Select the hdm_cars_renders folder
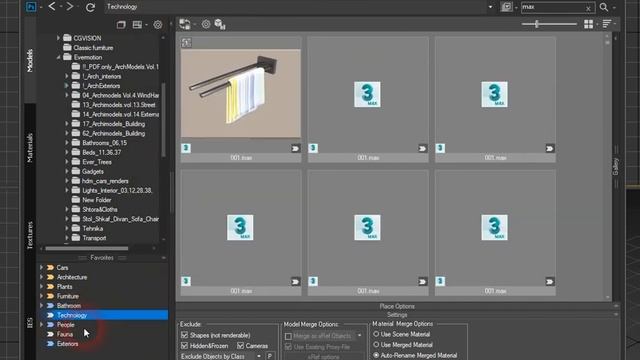 point(105,181)
